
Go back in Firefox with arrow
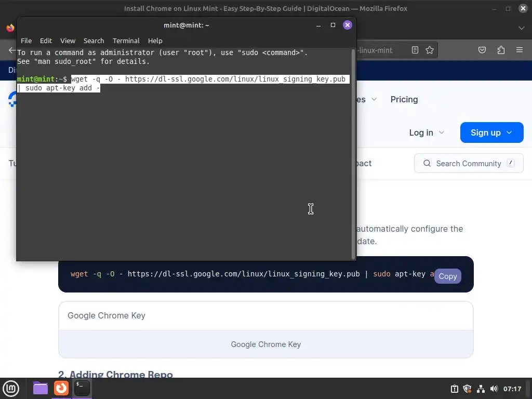12,50
